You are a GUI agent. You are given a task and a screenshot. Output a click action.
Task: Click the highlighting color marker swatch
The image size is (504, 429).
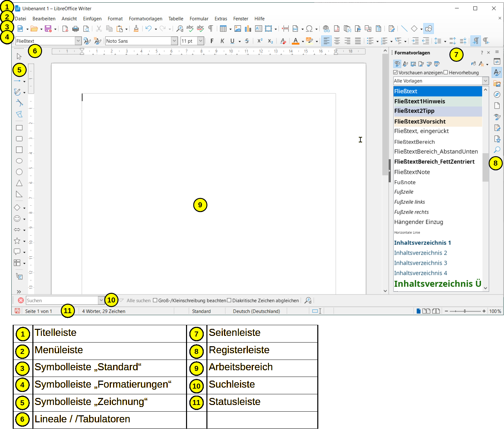tap(310, 41)
